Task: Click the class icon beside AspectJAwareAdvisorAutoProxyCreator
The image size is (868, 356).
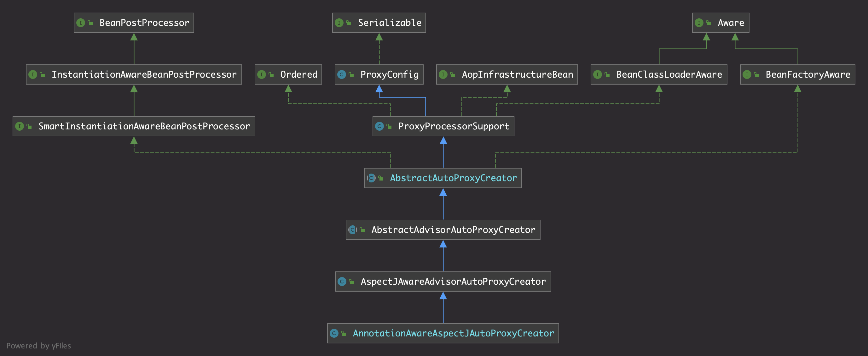Action: (x=342, y=282)
